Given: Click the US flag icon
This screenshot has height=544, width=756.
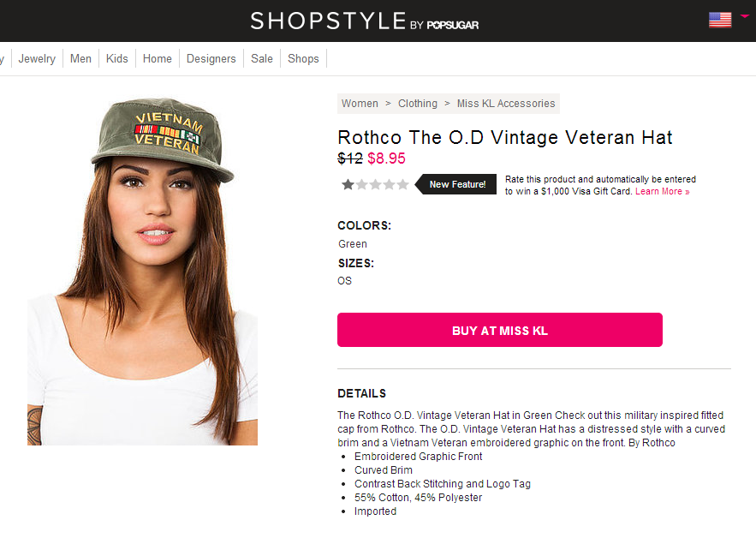Looking at the screenshot, I should tap(719, 20).
